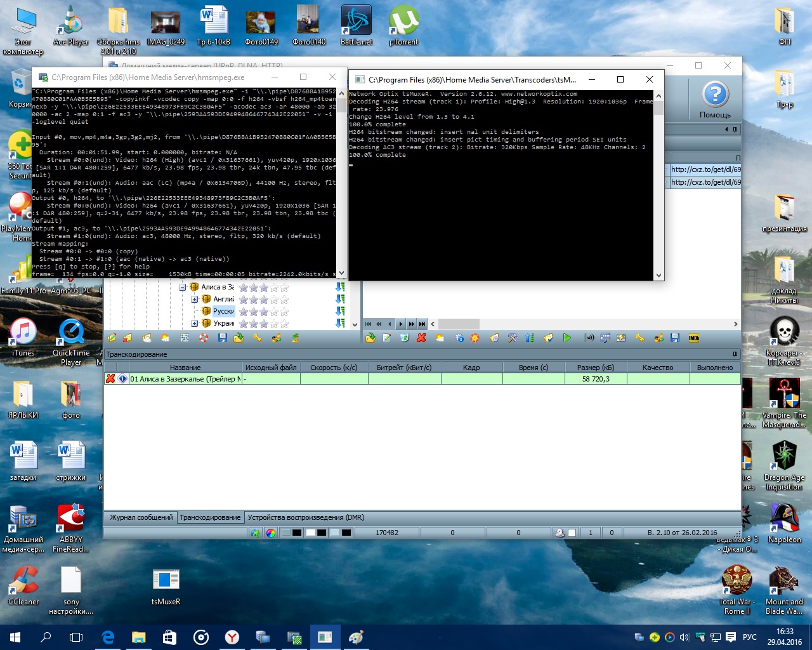Toggle the white checkbox in the status bar
Image resolution: width=812 pixels, height=650 pixels.
click(572, 533)
